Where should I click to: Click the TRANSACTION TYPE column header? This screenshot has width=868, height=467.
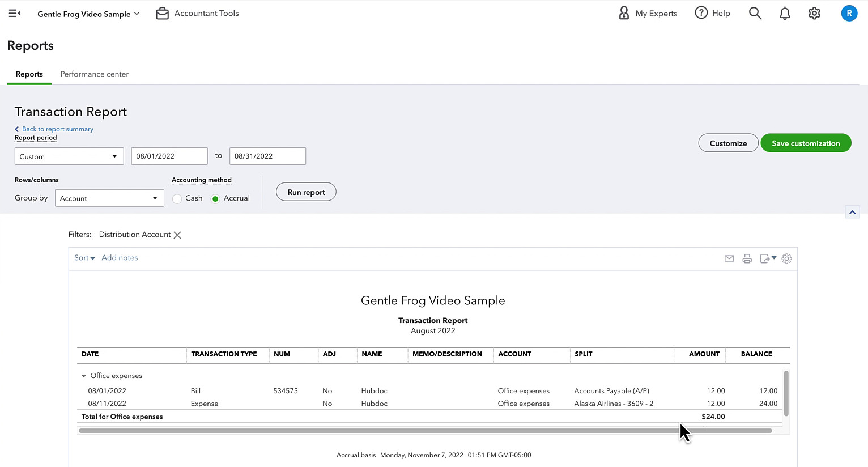(x=224, y=354)
